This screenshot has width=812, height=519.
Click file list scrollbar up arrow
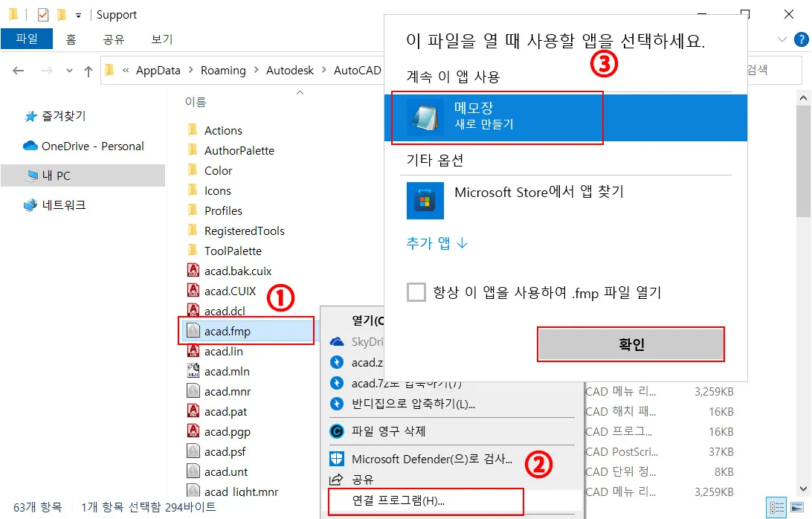(x=803, y=98)
